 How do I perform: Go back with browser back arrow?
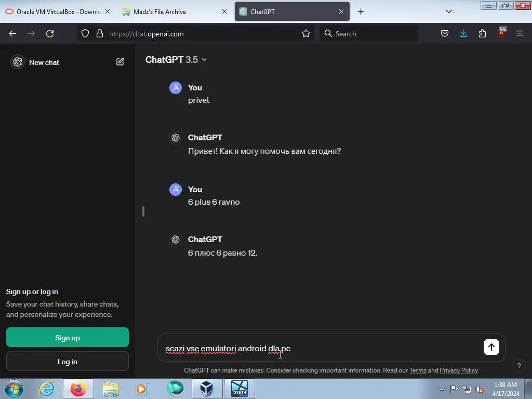(12, 34)
